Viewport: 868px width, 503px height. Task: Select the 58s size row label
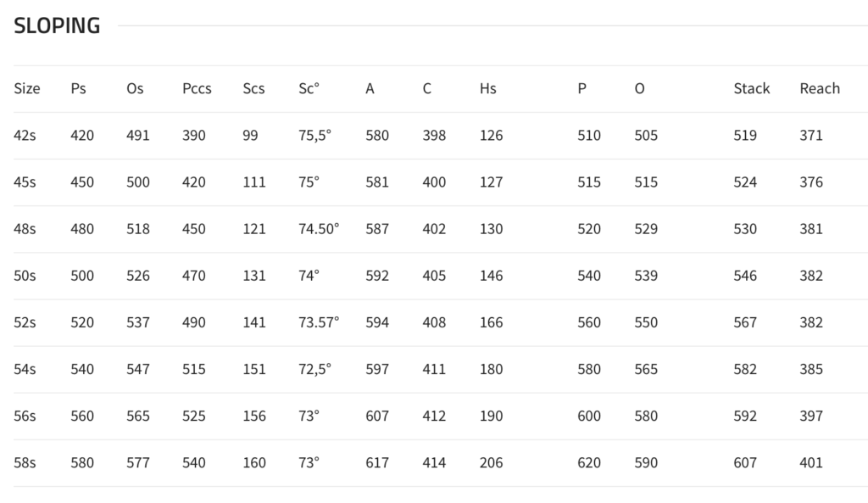(x=25, y=463)
